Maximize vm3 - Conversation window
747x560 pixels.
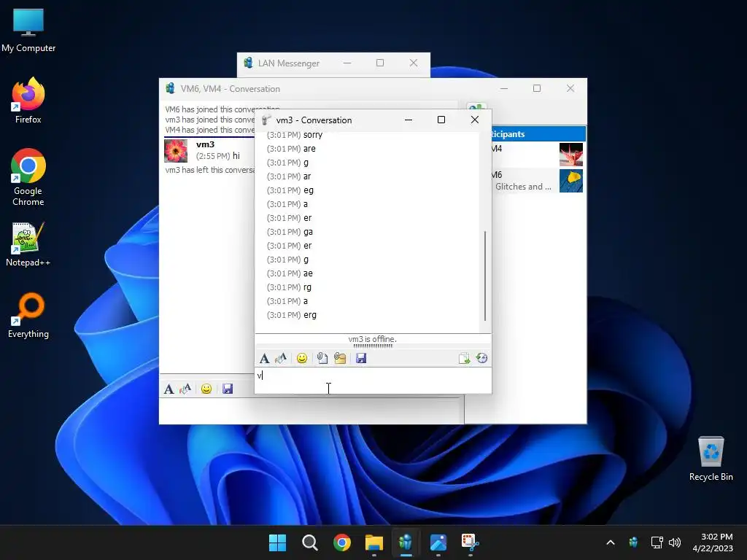[x=441, y=120]
